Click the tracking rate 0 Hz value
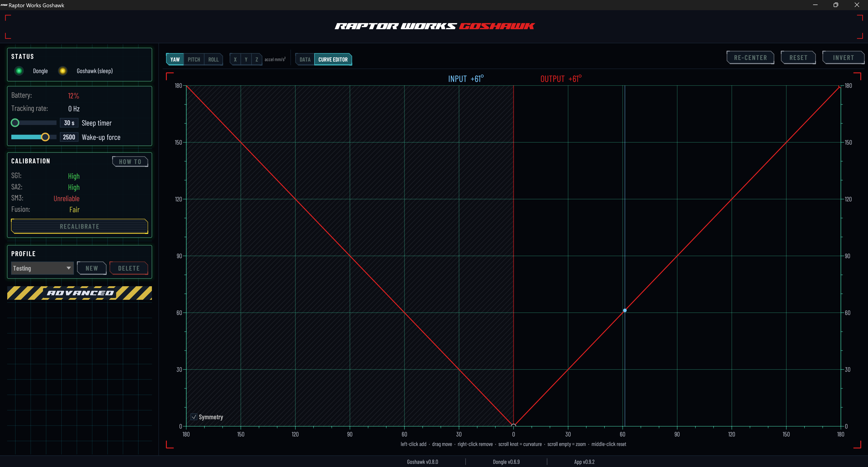Screen dimensions: 868x467 pos(74,109)
